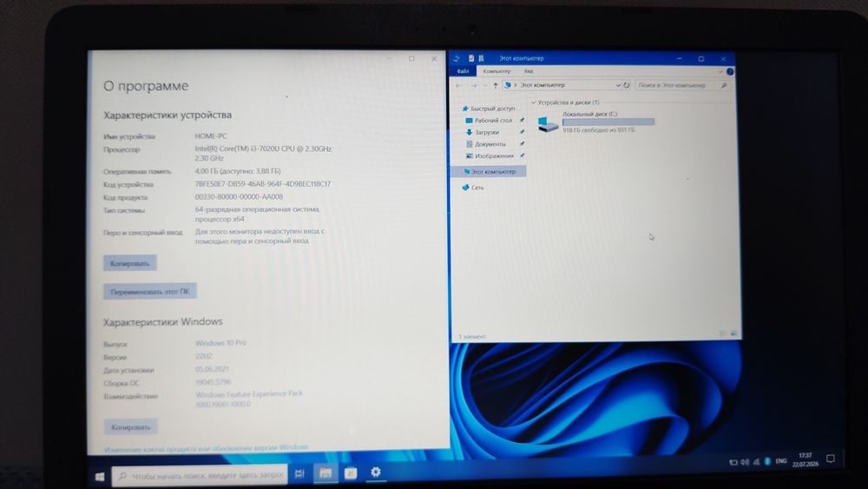This screenshot has width=868, height=489.
Task: Click the battery tray icon
Action: 733,462
